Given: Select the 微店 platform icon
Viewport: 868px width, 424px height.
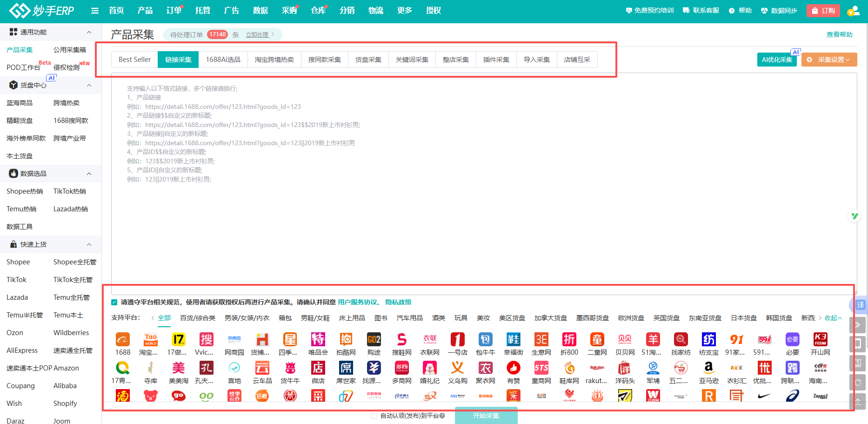Looking at the screenshot, I should (x=318, y=368).
